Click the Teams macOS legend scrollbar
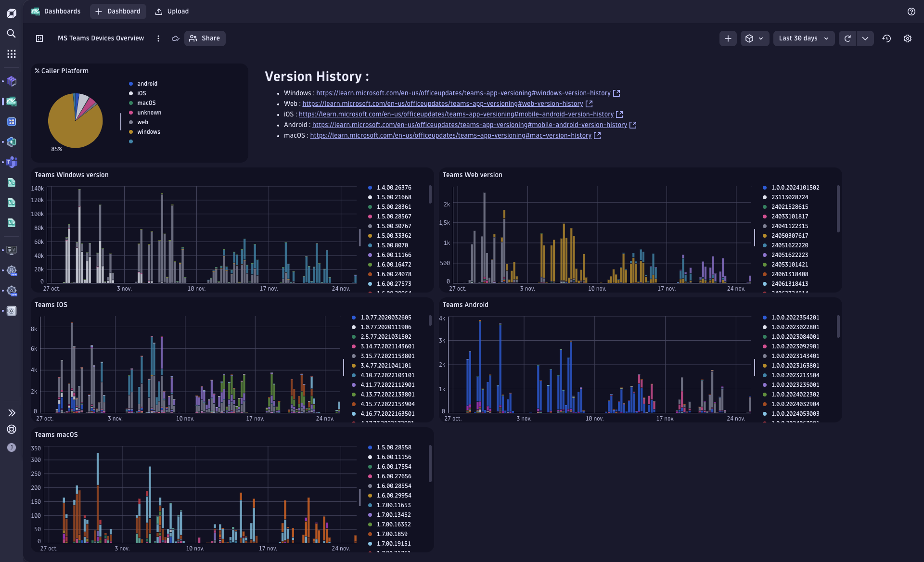This screenshot has width=924, height=562. pos(430,464)
